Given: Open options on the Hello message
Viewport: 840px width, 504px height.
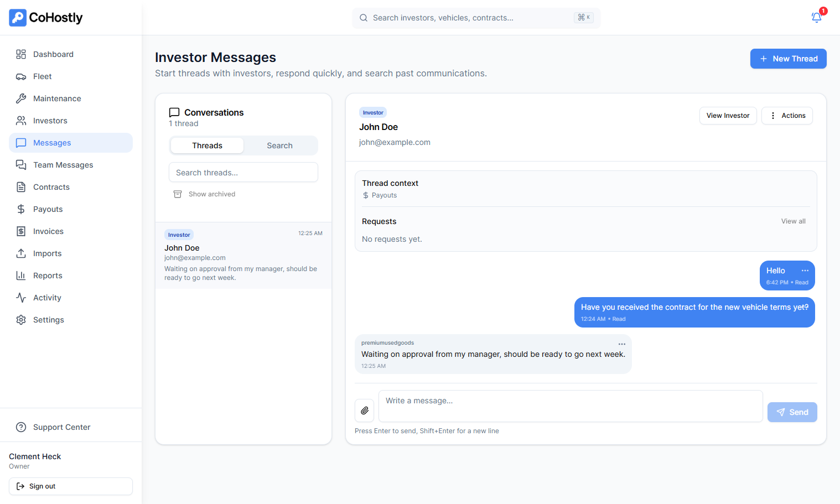Looking at the screenshot, I should pyautogui.click(x=805, y=270).
